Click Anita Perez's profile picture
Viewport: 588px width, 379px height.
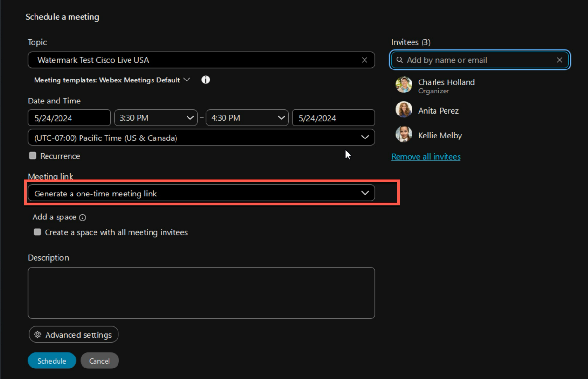(x=404, y=110)
